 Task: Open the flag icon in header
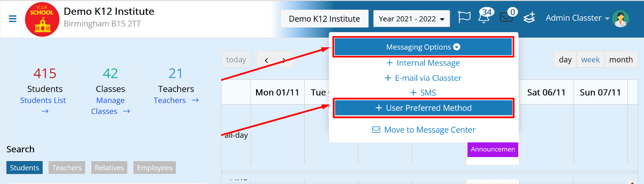tap(464, 18)
